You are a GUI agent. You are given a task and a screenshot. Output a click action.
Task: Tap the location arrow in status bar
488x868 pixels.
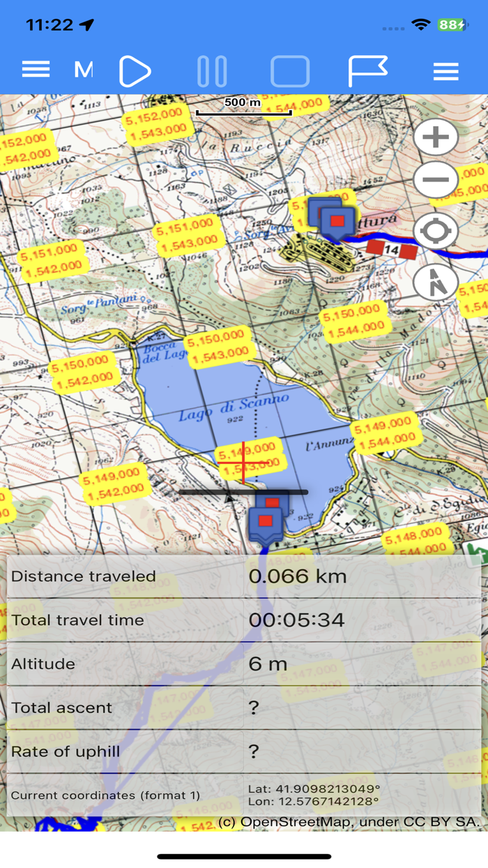pos(86,25)
